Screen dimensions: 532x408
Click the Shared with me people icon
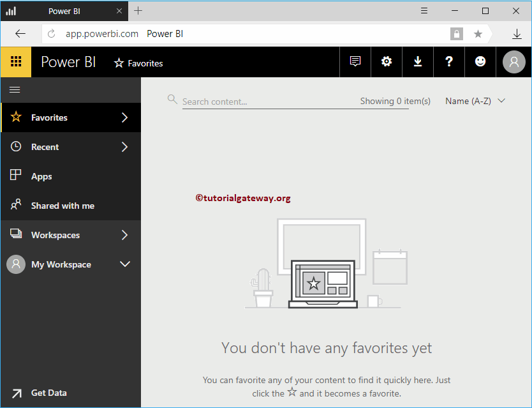(x=16, y=204)
